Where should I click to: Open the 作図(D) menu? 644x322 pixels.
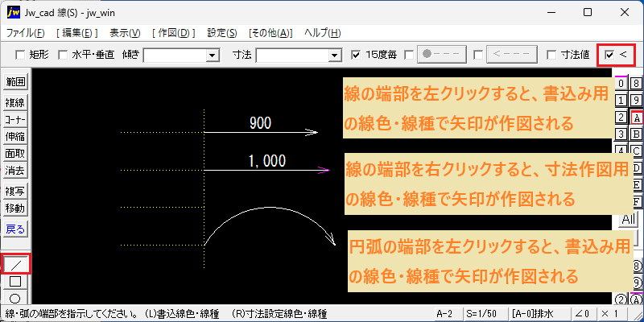[x=173, y=33]
